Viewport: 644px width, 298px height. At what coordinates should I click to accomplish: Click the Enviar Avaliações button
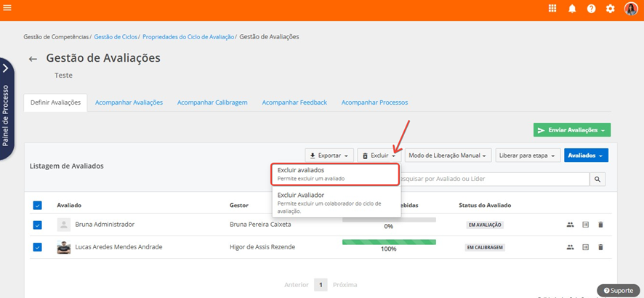pos(572,130)
